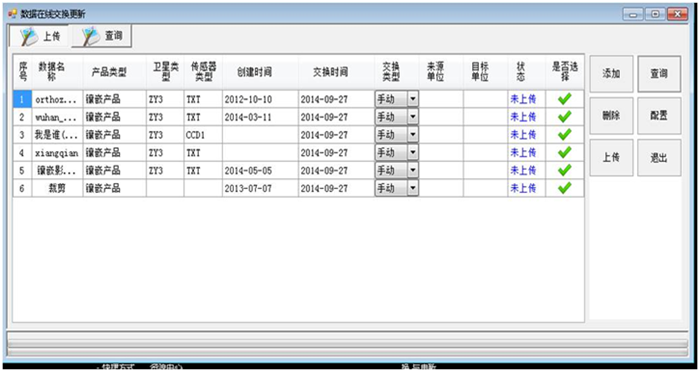Click the 未上传 status link in row 2

click(523, 117)
